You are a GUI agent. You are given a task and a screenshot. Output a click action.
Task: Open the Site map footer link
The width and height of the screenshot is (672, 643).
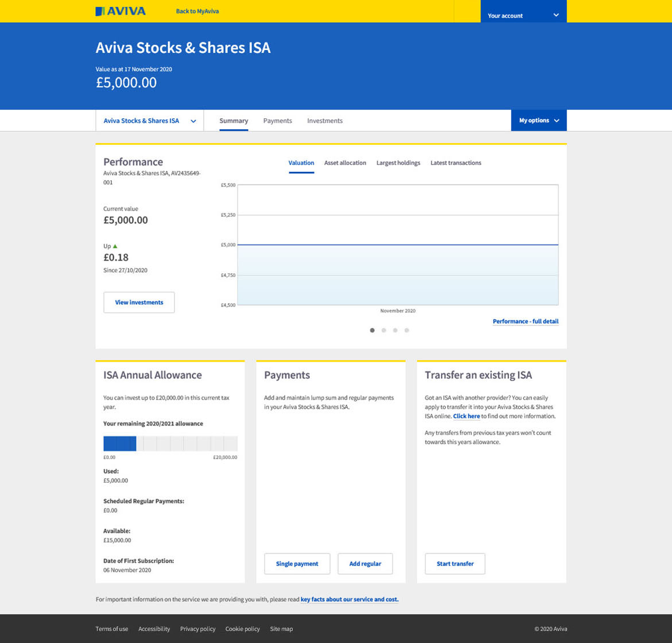[282, 629]
